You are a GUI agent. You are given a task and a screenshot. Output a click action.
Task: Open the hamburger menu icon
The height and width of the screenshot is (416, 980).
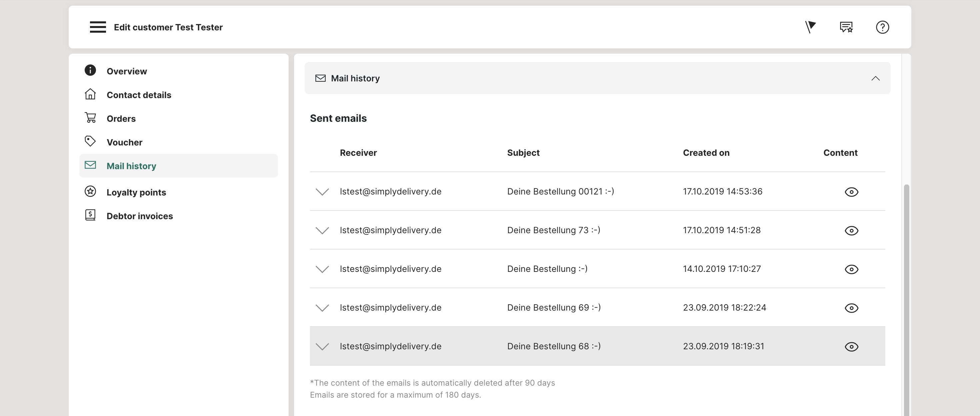[x=98, y=27]
